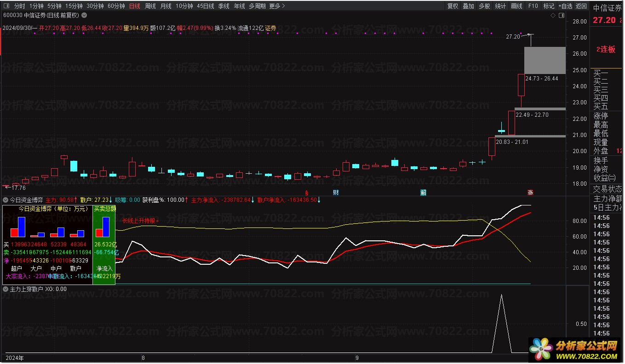Click the 22.49 - 22.70 gap label
Image resolution: width=625 pixels, height=364 pixels.
(x=532, y=114)
